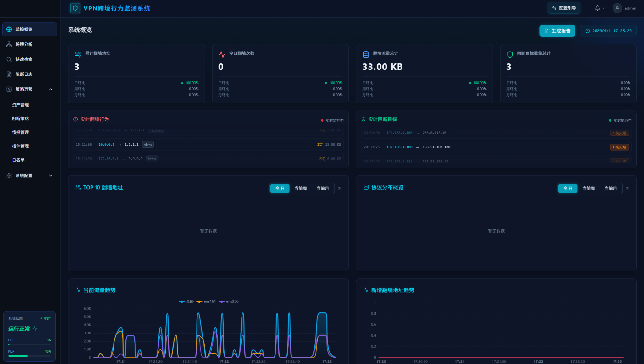Select 当前周 in TOP 10 翻墙地址
The image size is (644, 364).
point(300,189)
